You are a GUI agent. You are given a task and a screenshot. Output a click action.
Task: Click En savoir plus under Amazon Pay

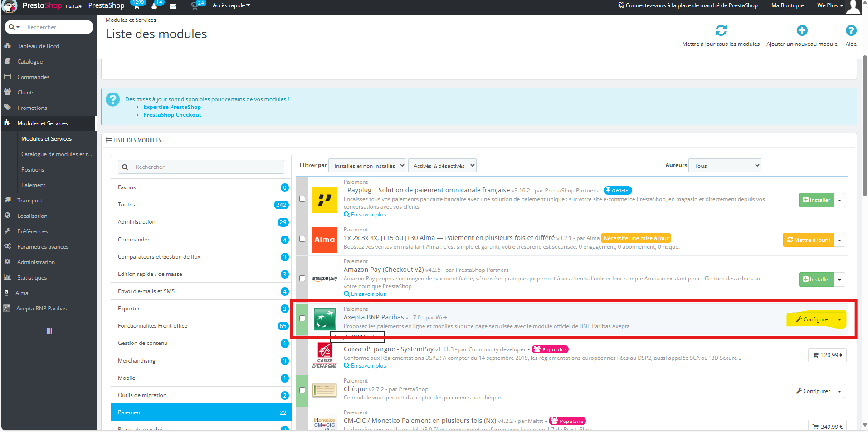click(x=365, y=294)
